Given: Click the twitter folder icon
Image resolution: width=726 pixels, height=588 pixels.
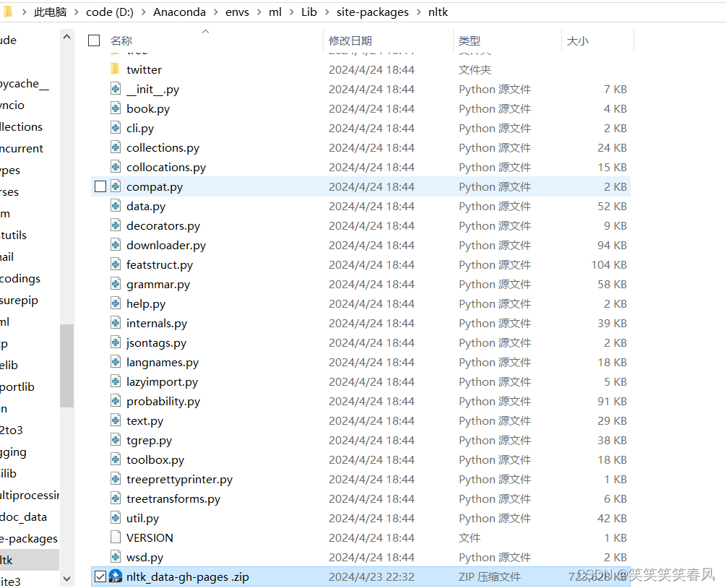Looking at the screenshot, I should [116, 69].
